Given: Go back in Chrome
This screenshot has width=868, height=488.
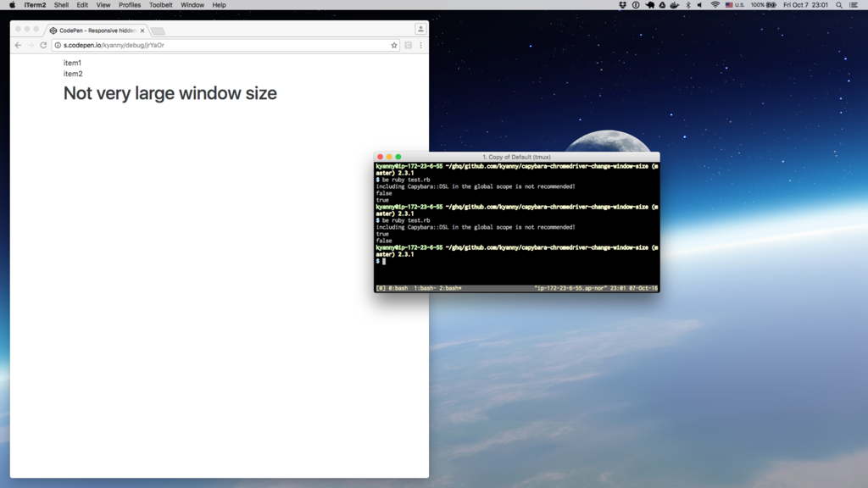Looking at the screenshot, I should click(19, 46).
